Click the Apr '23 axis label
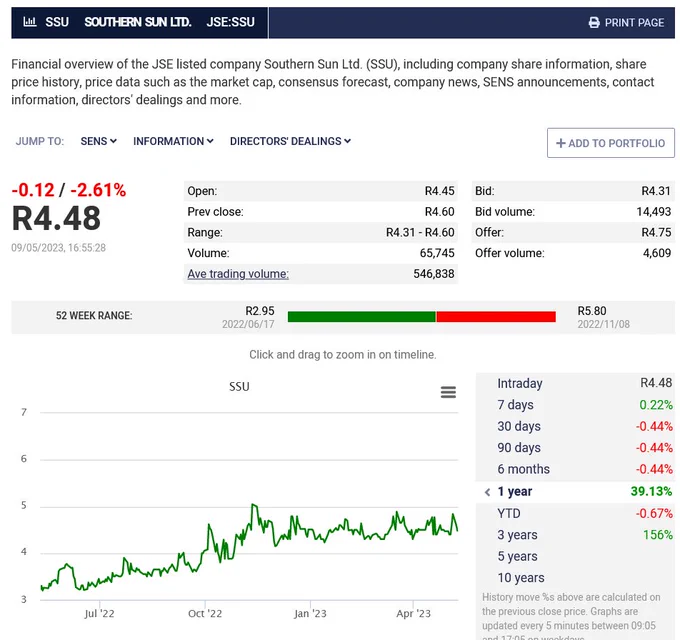The image size is (680, 640). pos(413,614)
